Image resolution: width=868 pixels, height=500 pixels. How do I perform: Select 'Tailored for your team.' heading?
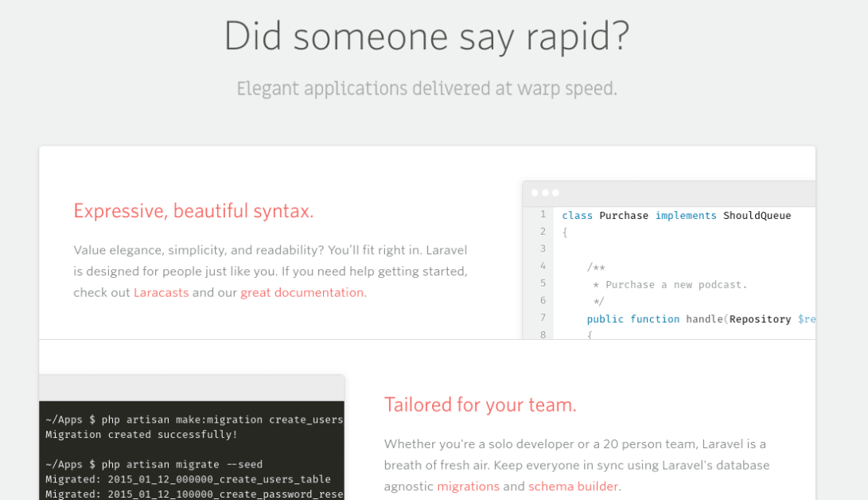click(480, 404)
